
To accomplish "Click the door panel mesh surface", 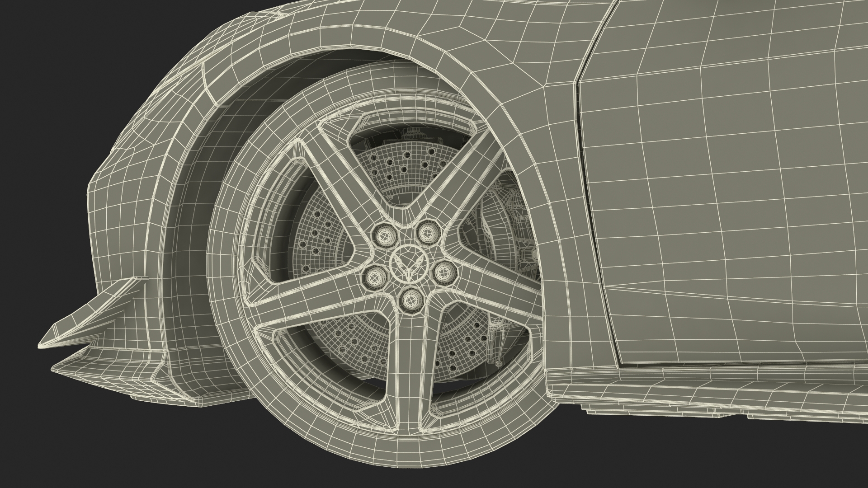I will (723, 203).
